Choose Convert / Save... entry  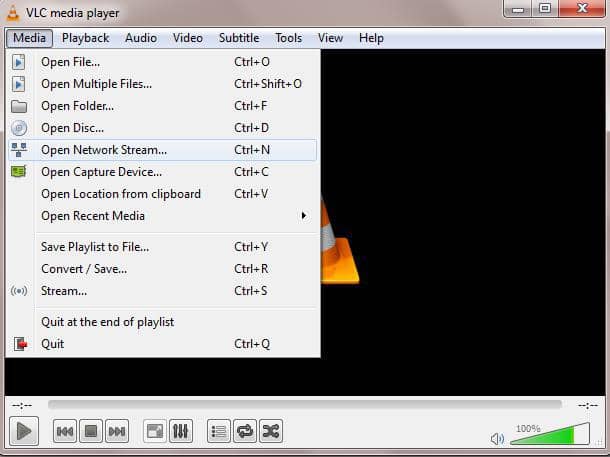tap(162, 269)
